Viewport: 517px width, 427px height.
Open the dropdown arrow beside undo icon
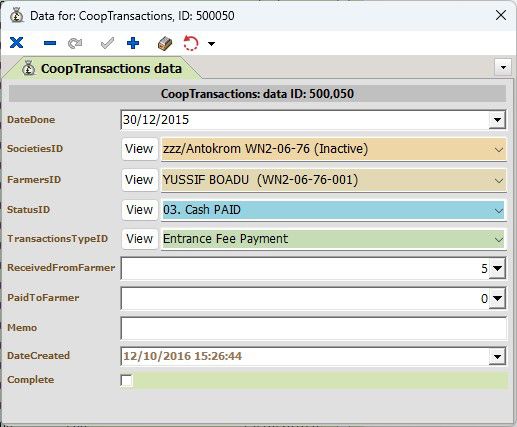point(211,43)
